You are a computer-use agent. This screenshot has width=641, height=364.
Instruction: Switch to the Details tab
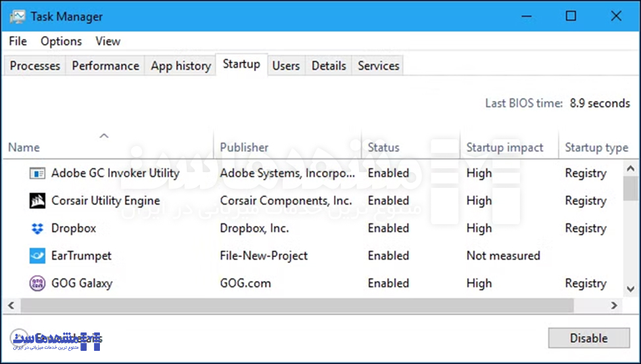tap(329, 66)
